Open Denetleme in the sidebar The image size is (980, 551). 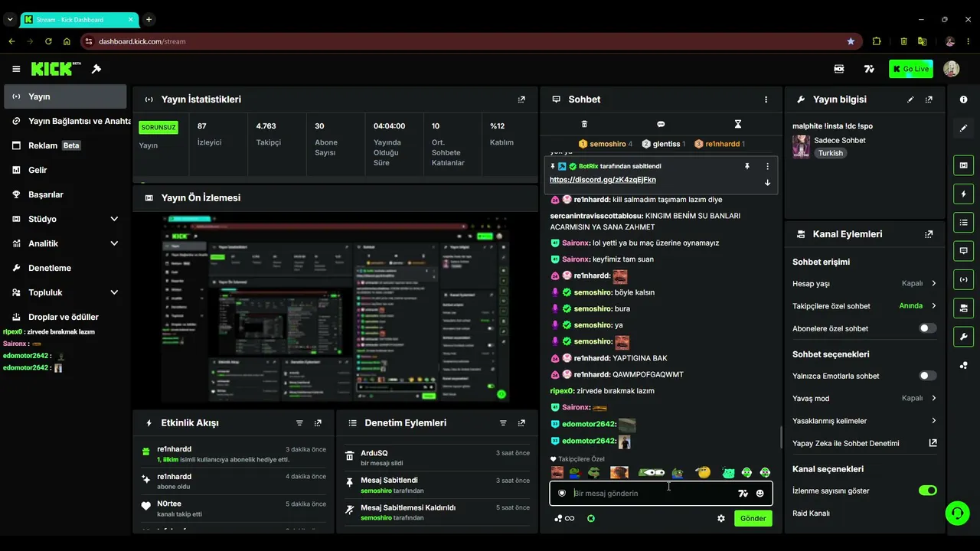[x=65, y=268]
